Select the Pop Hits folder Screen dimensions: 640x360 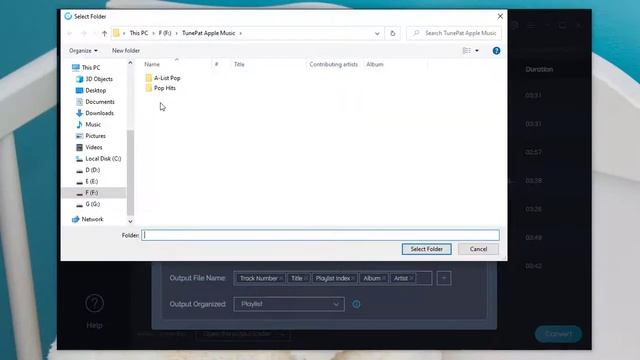coord(161,88)
